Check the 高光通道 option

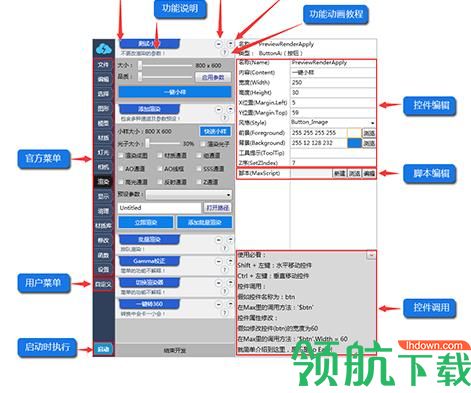[121, 182]
